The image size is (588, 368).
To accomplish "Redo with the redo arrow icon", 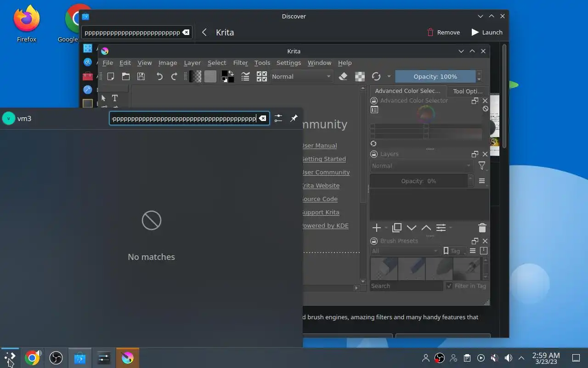I will 174,76.
